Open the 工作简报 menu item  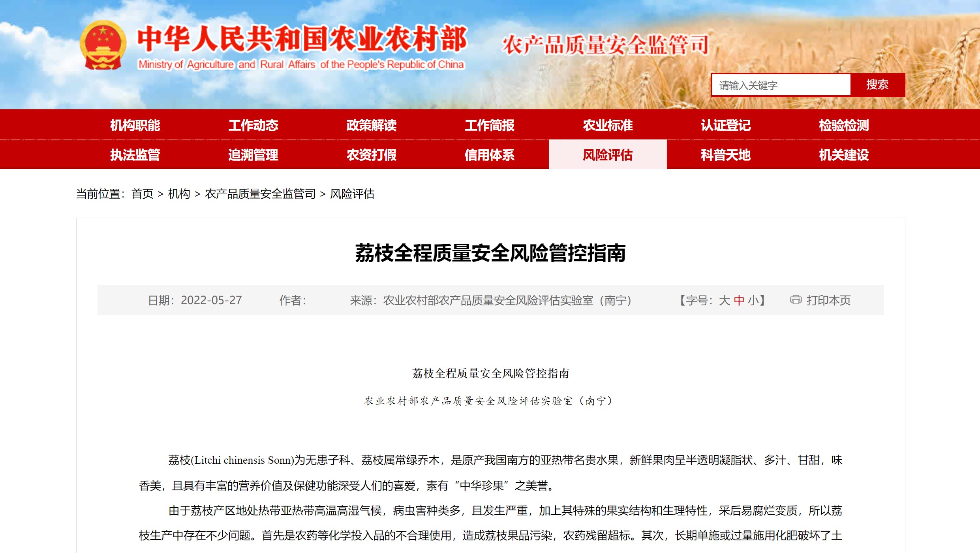click(490, 125)
